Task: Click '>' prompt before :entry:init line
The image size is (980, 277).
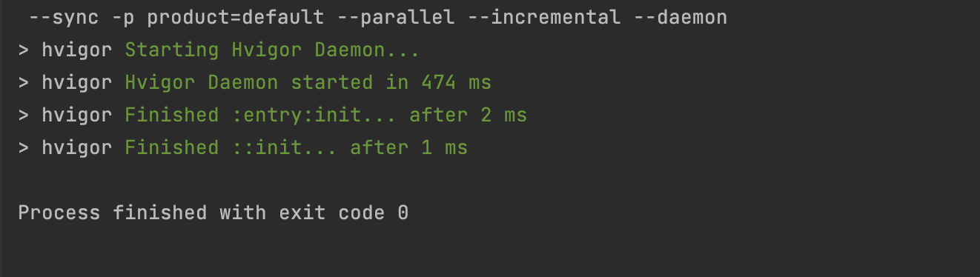Action: [x=24, y=115]
